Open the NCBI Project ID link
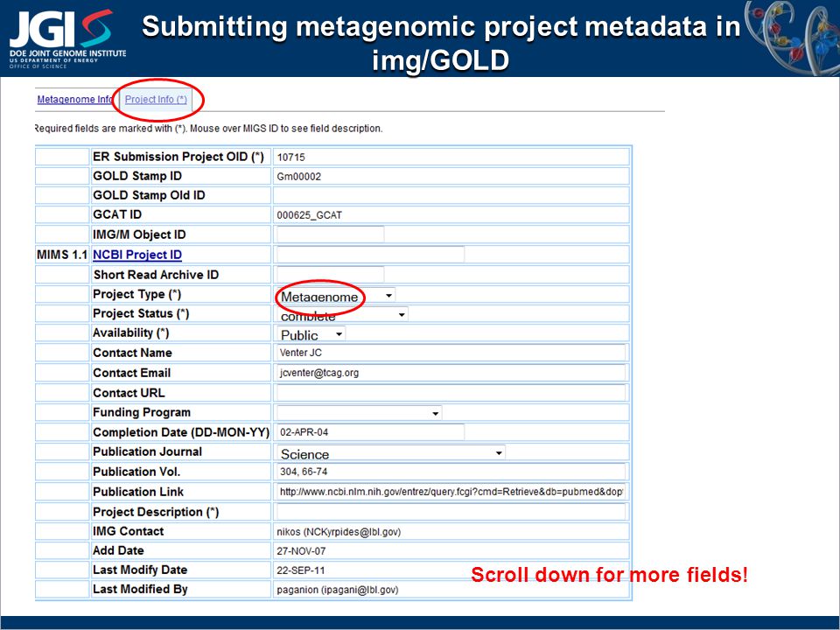 (x=137, y=255)
